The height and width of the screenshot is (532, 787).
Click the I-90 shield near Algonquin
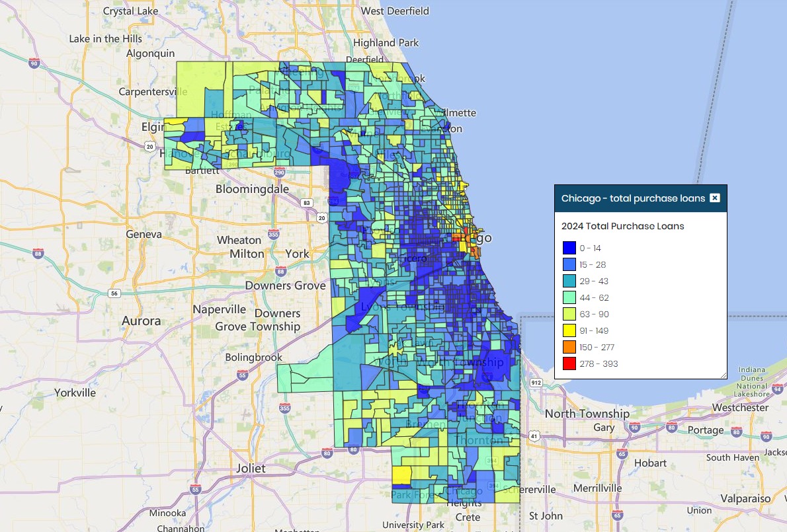(x=34, y=63)
